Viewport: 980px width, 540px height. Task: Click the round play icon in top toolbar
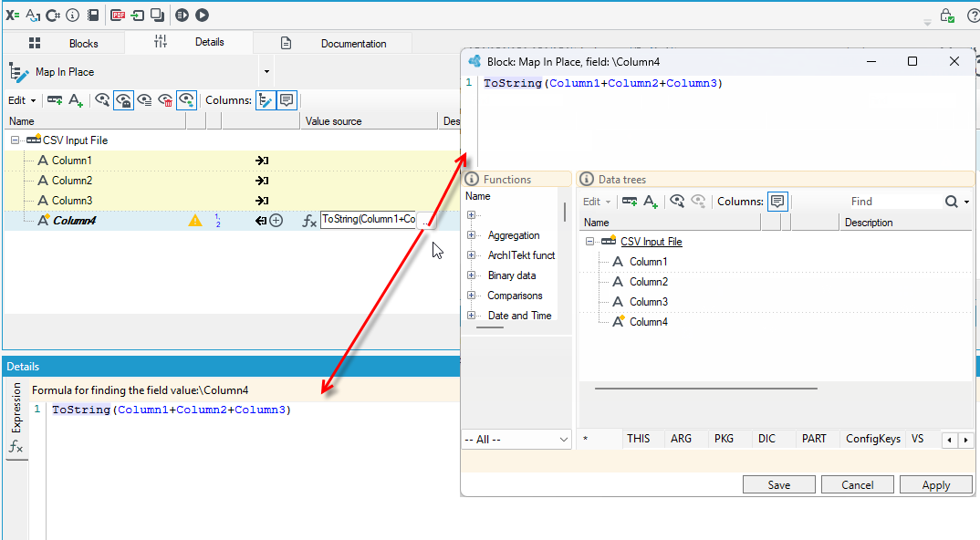coord(202,15)
